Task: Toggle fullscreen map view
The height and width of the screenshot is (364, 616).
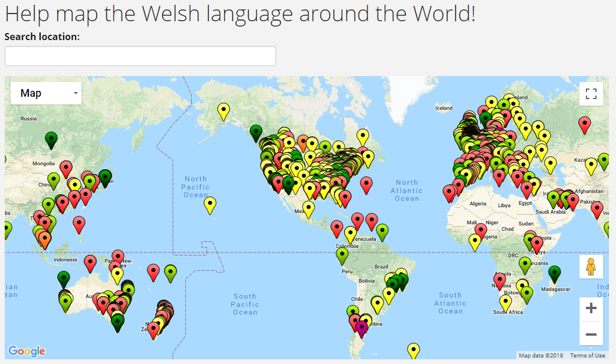Action: (591, 93)
